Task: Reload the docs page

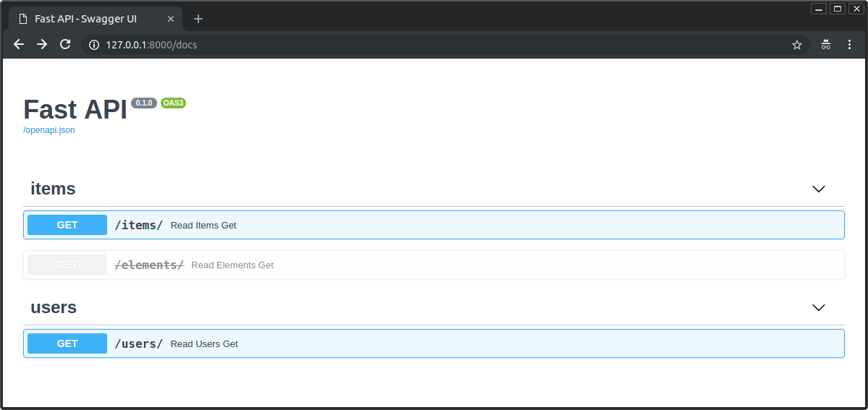Action: point(65,45)
